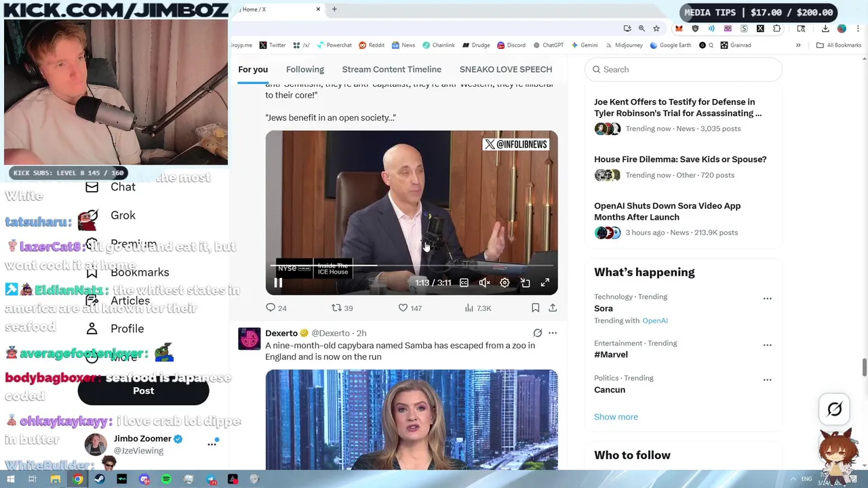868x488 pixels.
Task: Open Chrome three-dot menu
Action: (x=858, y=28)
